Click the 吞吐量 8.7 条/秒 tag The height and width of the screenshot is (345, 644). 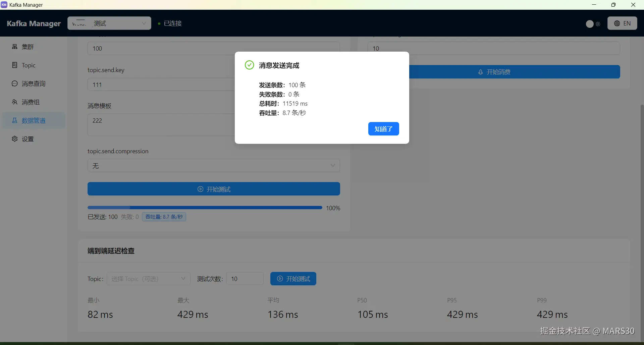tap(164, 217)
